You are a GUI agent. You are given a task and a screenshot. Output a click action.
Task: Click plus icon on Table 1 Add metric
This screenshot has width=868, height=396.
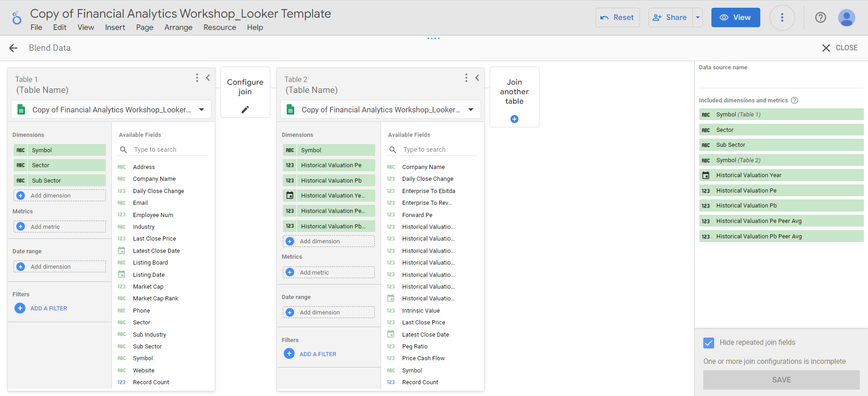click(x=21, y=227)
